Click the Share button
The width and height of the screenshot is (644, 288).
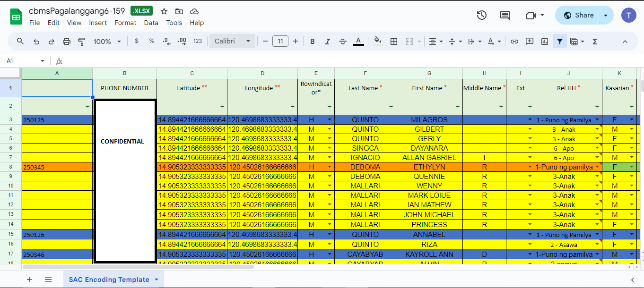point(578,15)
